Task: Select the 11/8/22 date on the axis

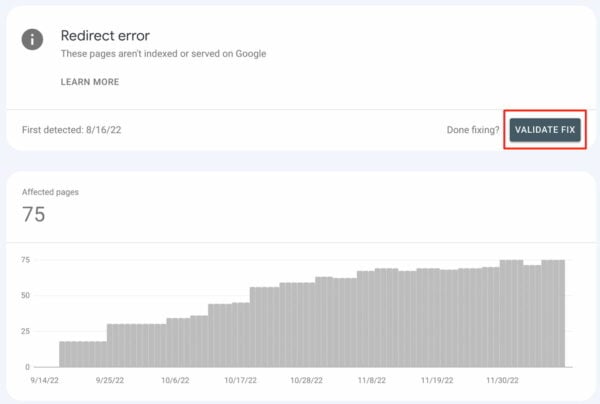Action: [372, 381]
